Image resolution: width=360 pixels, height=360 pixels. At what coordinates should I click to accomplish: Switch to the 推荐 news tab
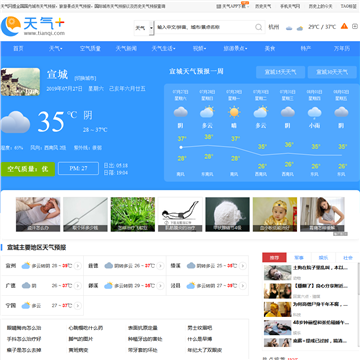coord(274,257)
